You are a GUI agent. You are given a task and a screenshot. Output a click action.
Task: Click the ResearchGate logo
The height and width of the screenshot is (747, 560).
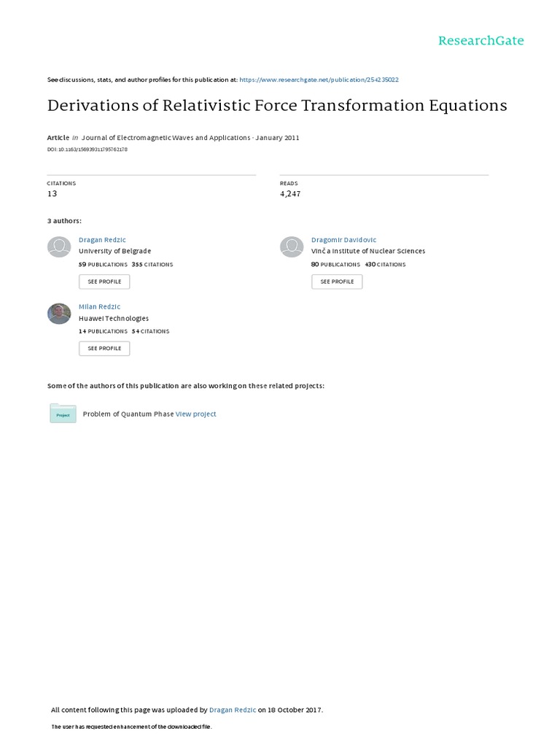[x=481, y=41]
